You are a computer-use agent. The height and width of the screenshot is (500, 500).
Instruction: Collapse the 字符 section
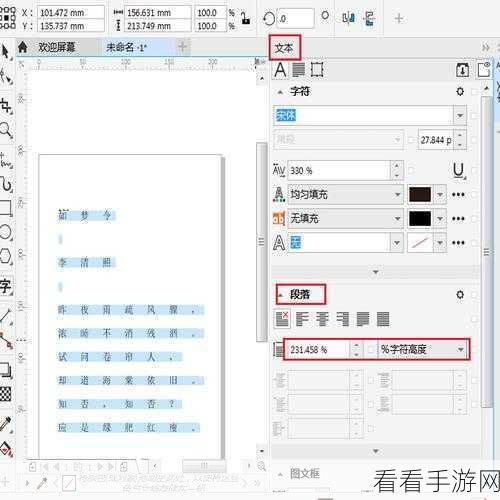280,92
